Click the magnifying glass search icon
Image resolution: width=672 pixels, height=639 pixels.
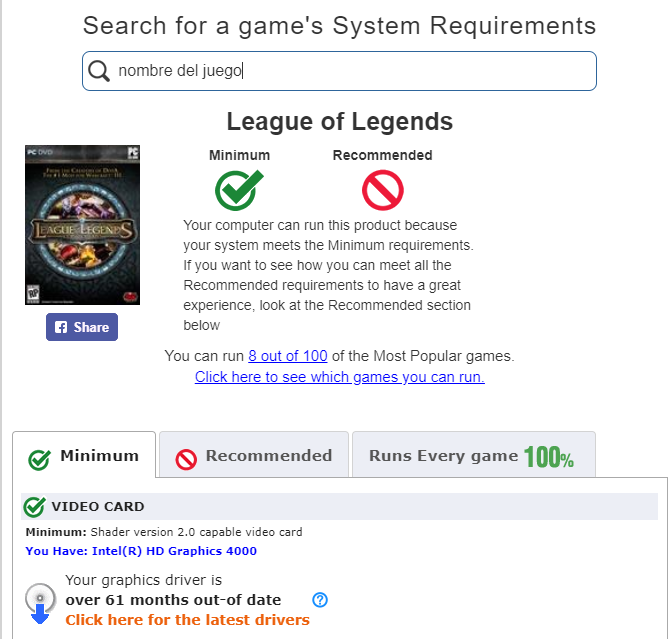(x=99, y=71)
